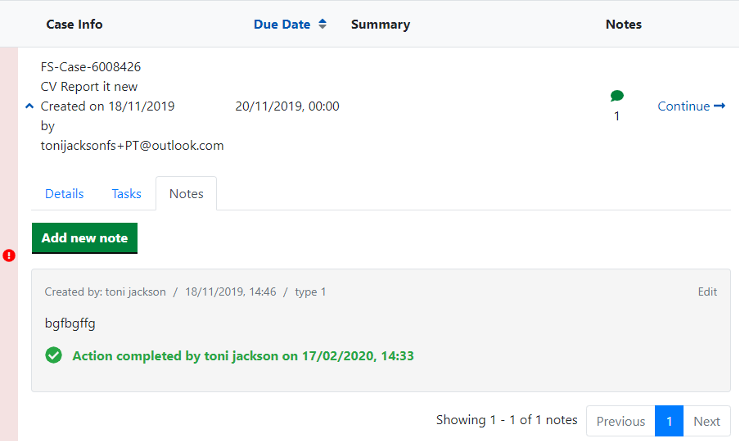Go to the Previous notes page
This screenshot has height=441, width=739.
tap(620, 421)
